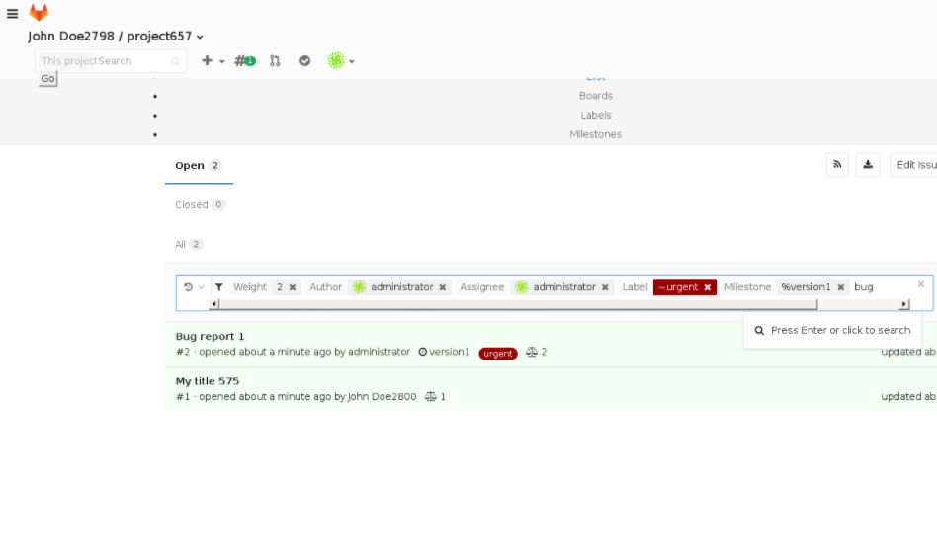Go to the Milestones page
This screenshot has width=937, height=560.
pos(595,134)
